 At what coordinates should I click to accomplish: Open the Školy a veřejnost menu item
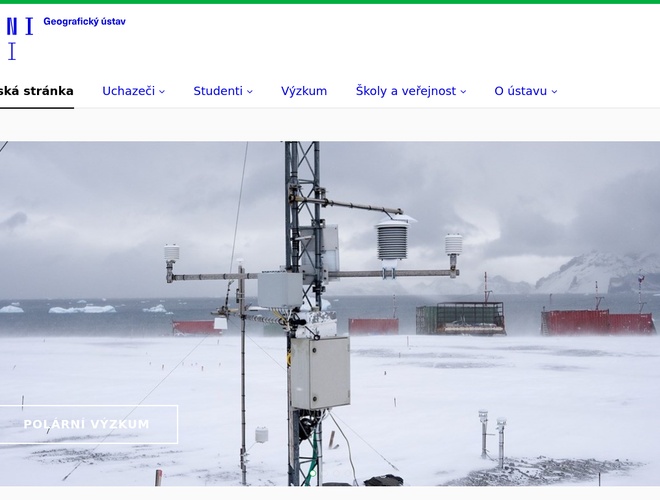tap(406, 91)
